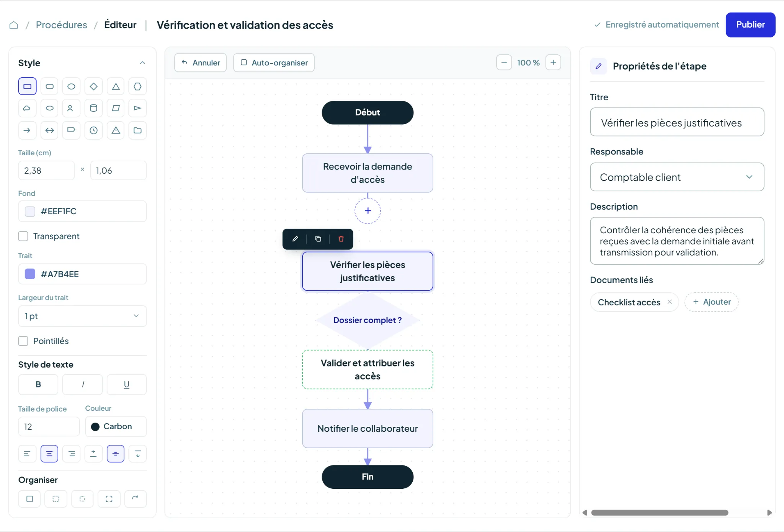Image resolution: width=784 pixels, height=532 pixels.
Task: Click the Publier button
Action: [750, 25]
